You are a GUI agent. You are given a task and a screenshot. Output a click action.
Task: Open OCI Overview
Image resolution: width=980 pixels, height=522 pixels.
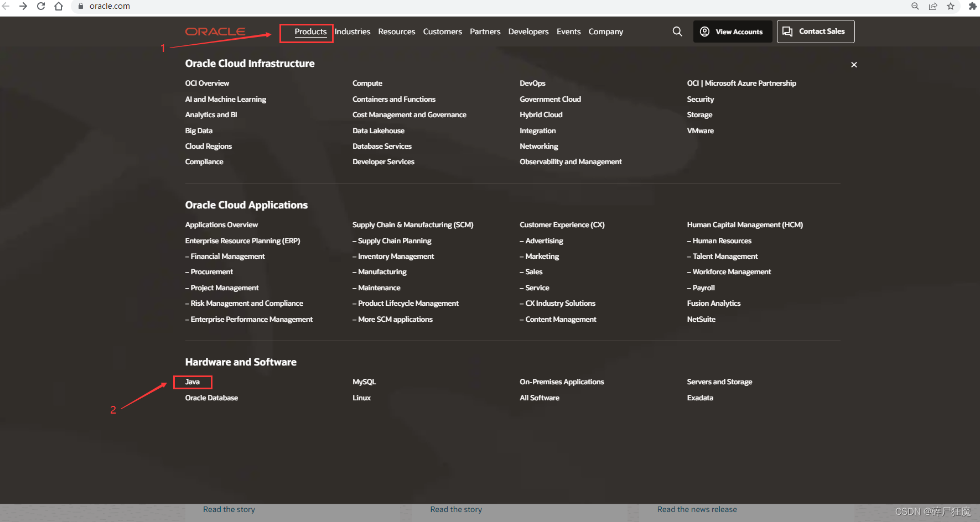coord(207,83)
